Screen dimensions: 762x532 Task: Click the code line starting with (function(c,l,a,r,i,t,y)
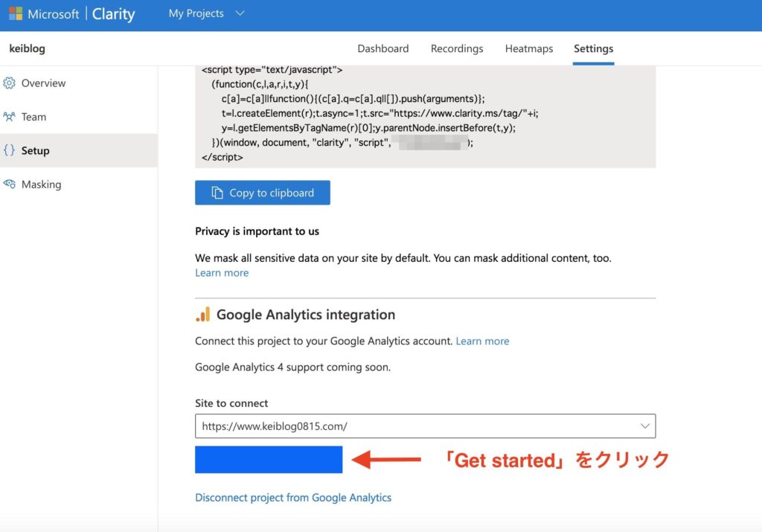(260, 84)
